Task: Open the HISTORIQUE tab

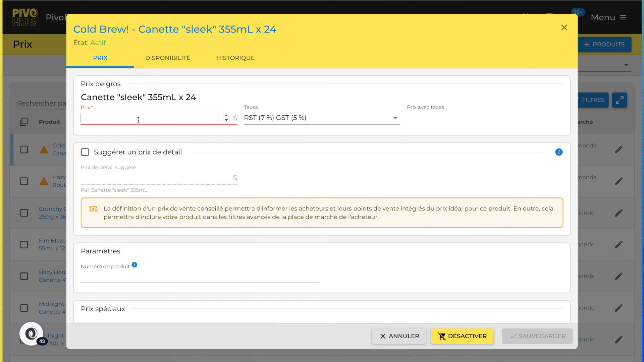Action: coord(235,58)
